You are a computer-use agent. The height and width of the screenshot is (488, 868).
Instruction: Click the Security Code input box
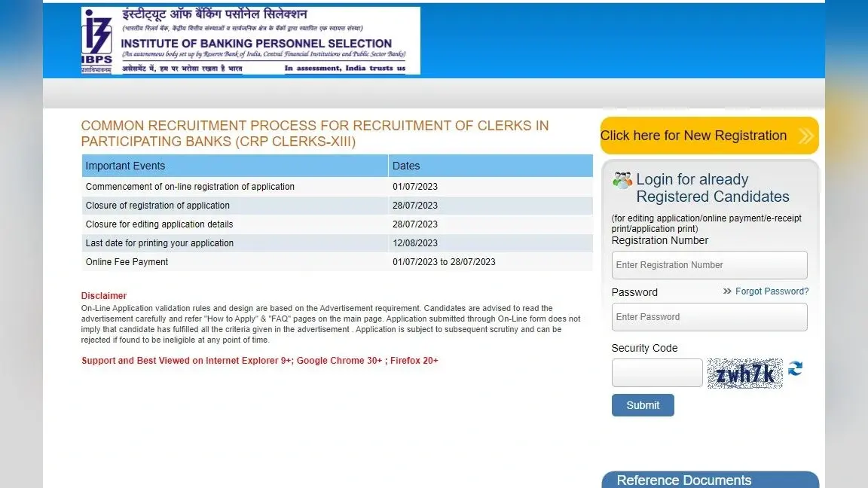pyautogui.click(x=657, y=373)
